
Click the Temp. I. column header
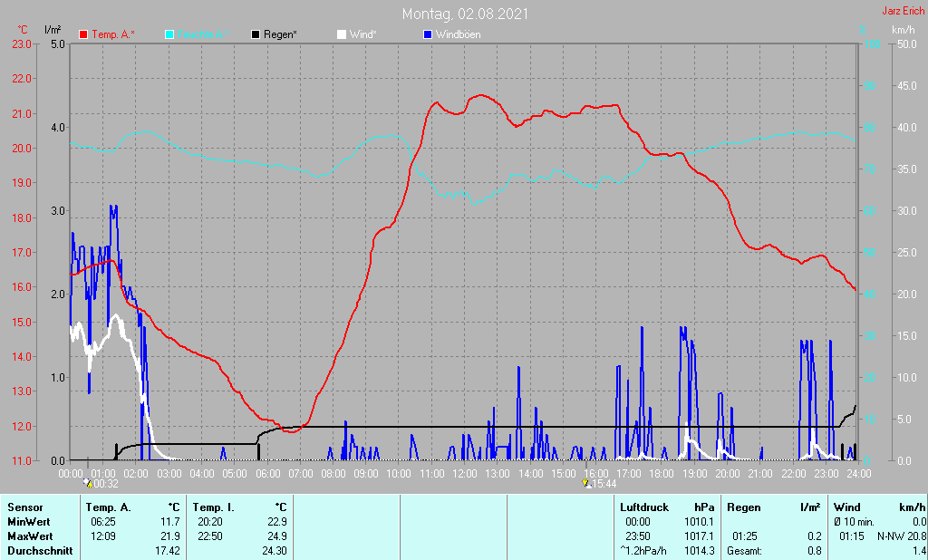pos(214,507)
